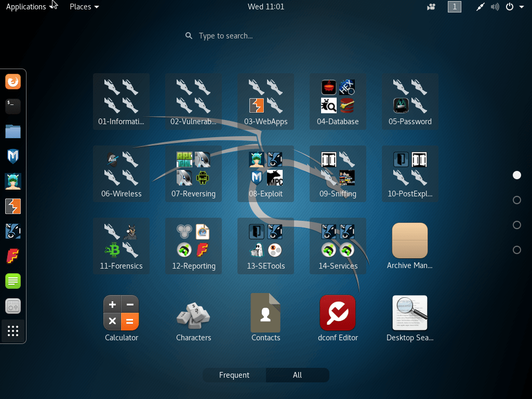Open the 02-Vulnerability Analysis folder
Viewport: 532px width, 399px height.
click(x=193, y=101)
